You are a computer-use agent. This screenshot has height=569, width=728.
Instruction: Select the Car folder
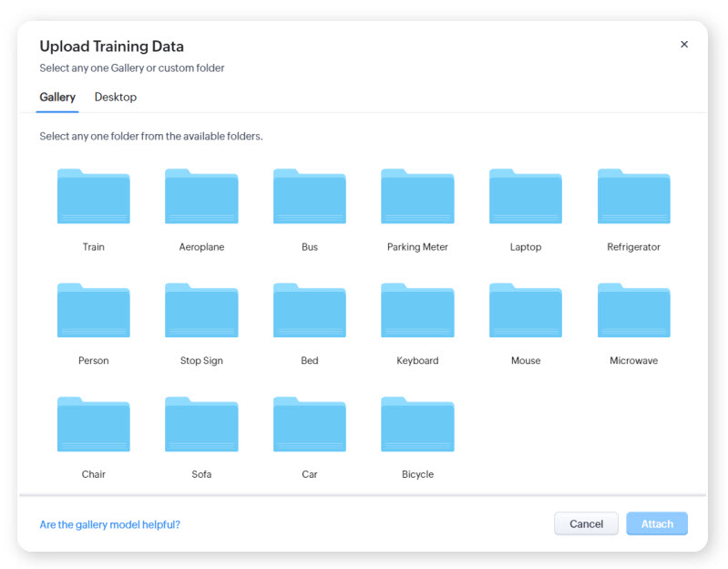tap(310, 425)
